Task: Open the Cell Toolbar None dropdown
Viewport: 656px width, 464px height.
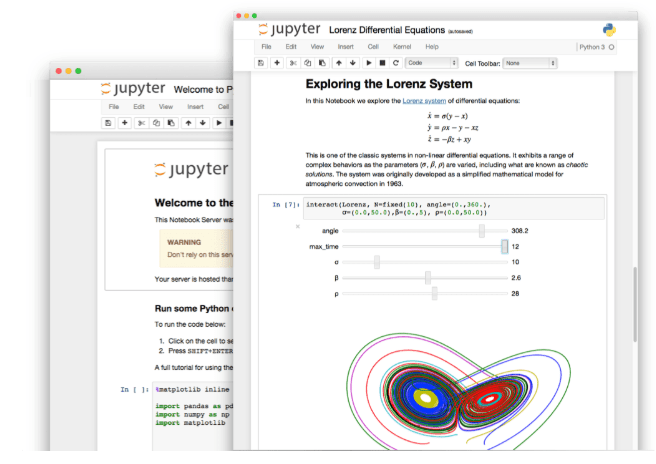Action: [x=530, y=63]
